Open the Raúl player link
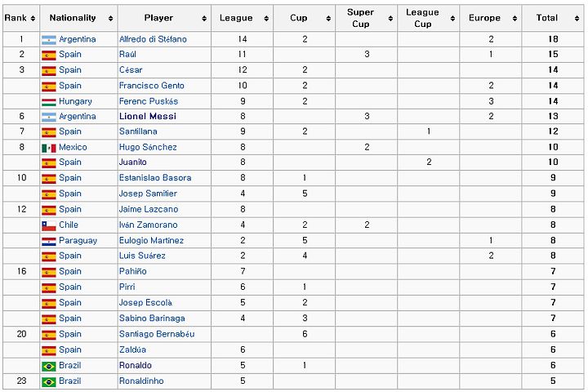The width and height of the screenshot is (588, 392). [127, 55]
